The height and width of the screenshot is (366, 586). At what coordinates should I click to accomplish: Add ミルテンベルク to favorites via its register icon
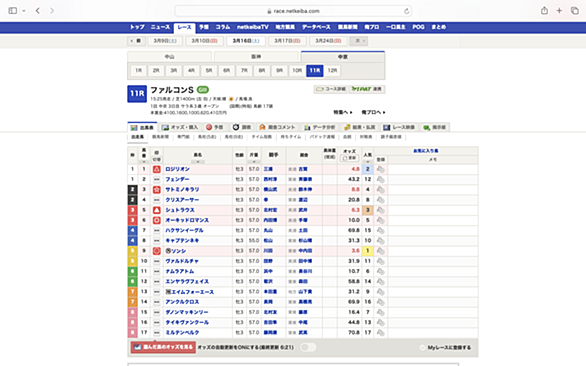[x=380, y=332]
